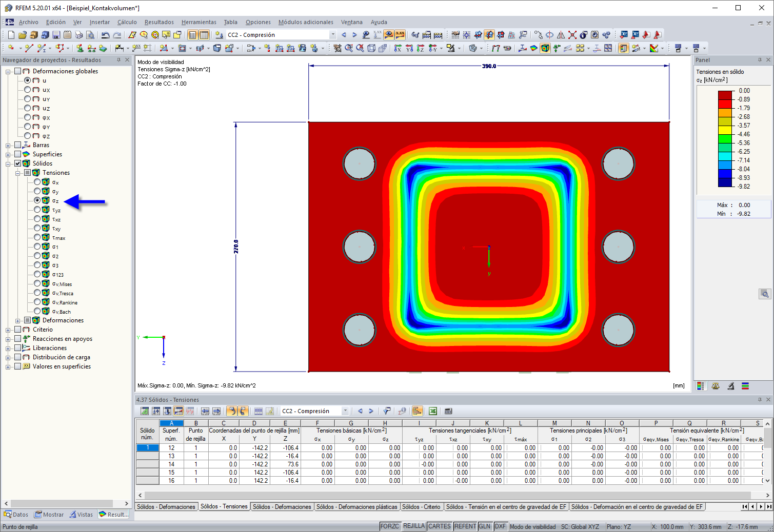Collapse the Sólidos tree node

tap(8, 164)
